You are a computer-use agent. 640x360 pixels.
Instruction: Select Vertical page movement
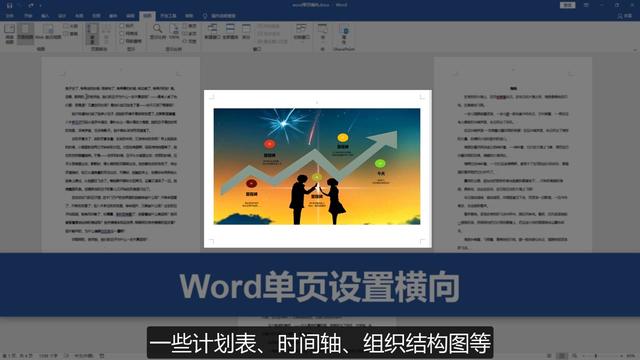coord(92,34)
